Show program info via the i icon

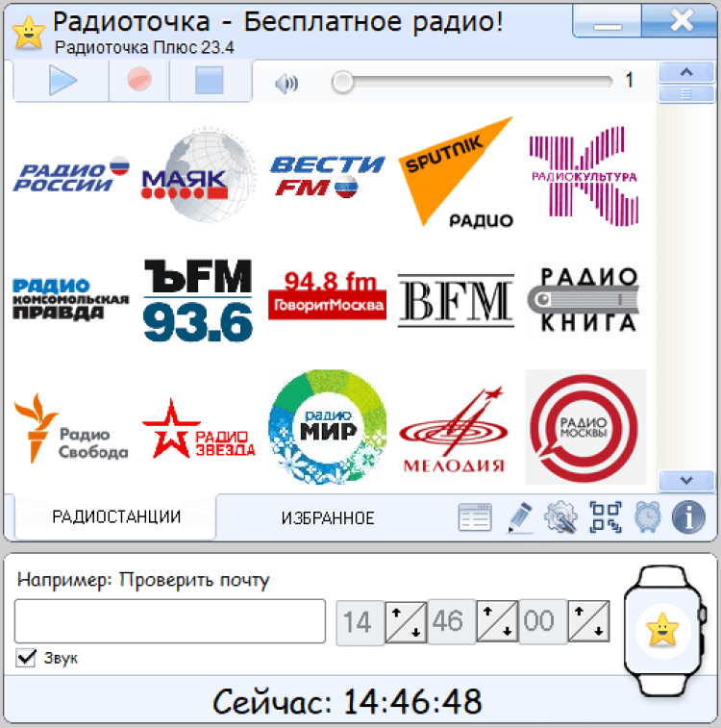coord(688,516)
